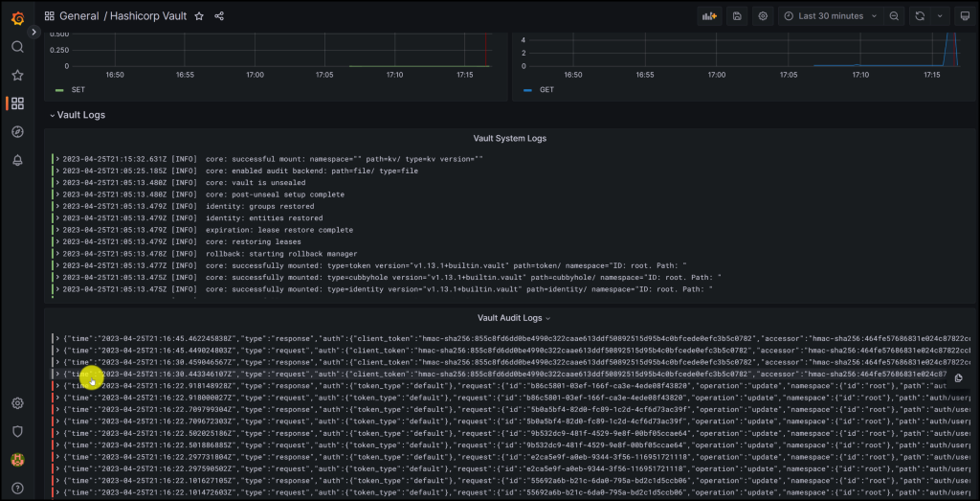Open the user profile avatar

(x=17, y=460)
